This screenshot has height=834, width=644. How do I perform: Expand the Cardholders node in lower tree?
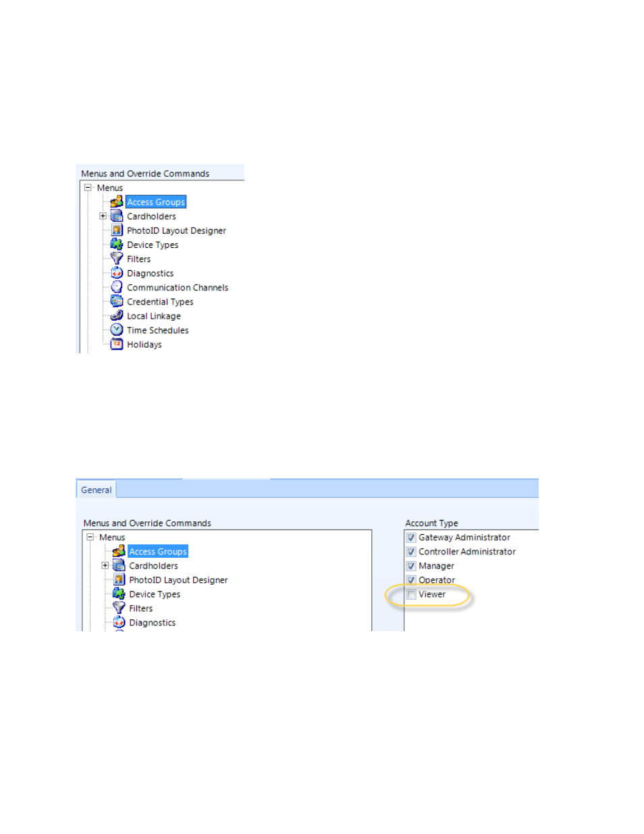[x=105, y=565]
